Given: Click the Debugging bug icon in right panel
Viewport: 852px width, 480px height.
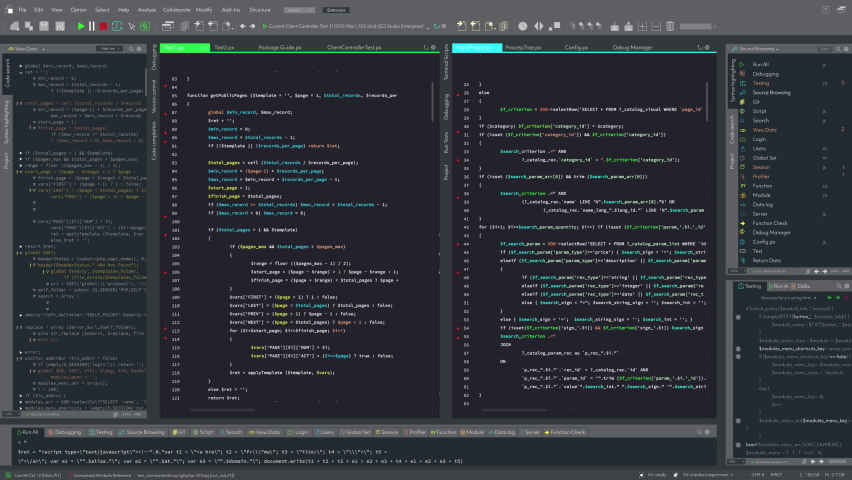Looking at the screenshot, I should [x=743, y=74].
